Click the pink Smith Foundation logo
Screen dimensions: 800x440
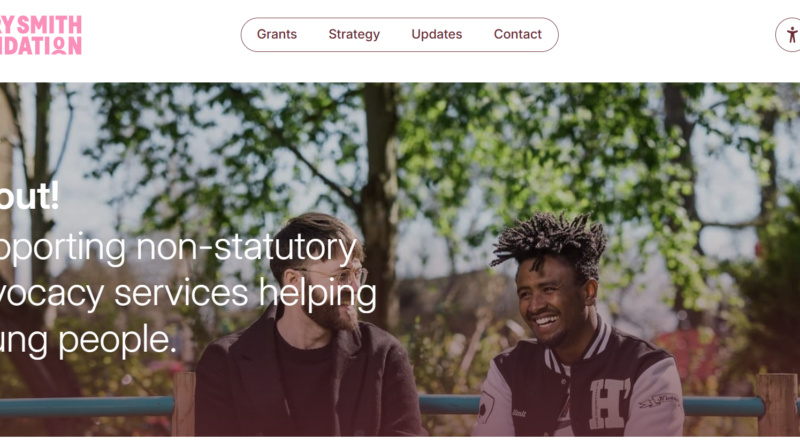click(40, 35)
